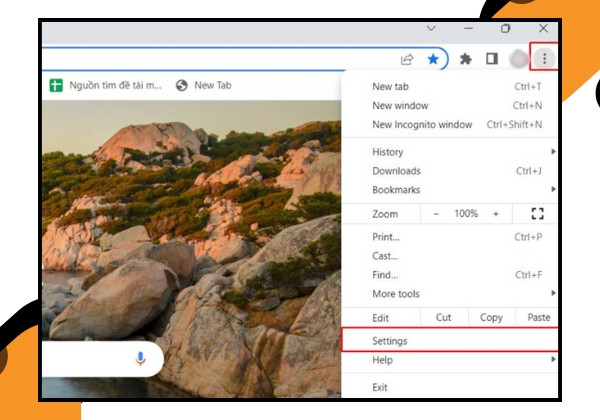The image size is (600, 420).
Task: Click the Google search box
Action: coord(103,359)
